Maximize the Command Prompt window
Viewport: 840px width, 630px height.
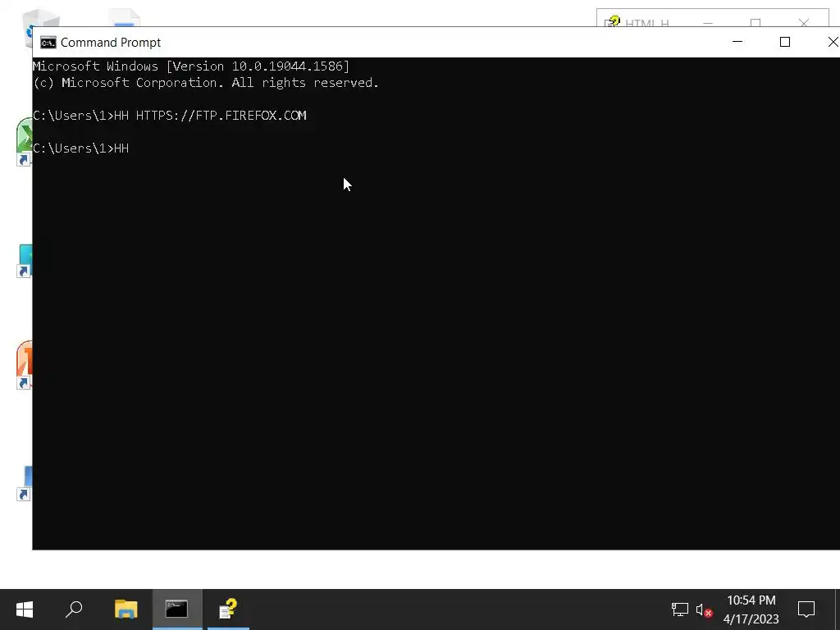coord(785,42)
